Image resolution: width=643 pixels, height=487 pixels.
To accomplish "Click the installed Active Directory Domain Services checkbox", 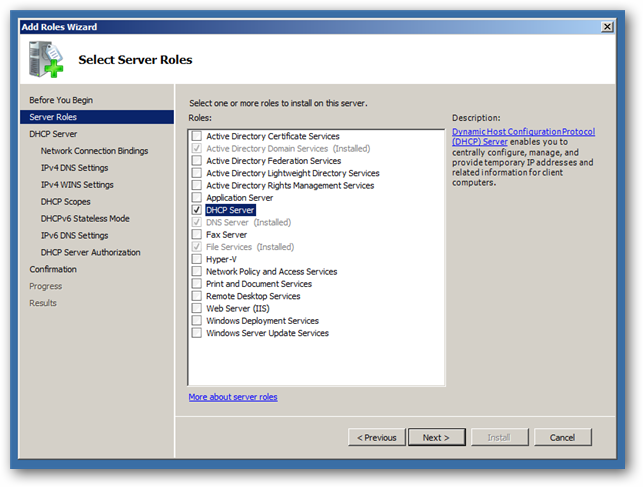I will [197, 148].
